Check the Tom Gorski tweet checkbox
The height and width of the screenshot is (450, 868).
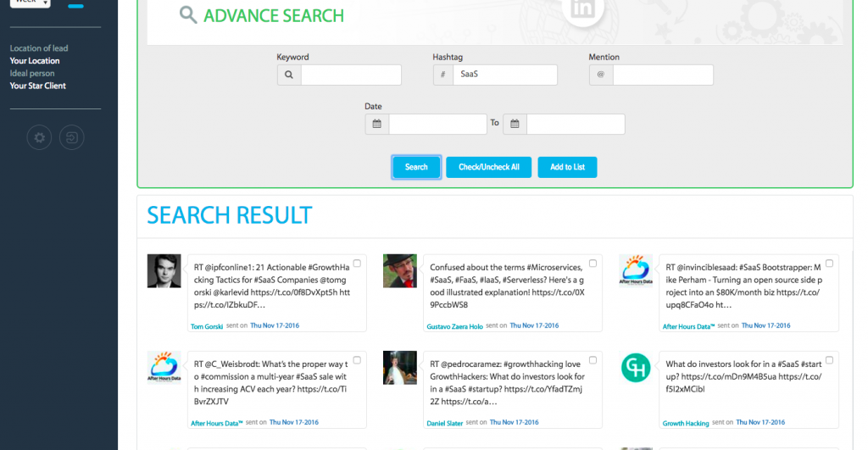(x=357, y=264)
